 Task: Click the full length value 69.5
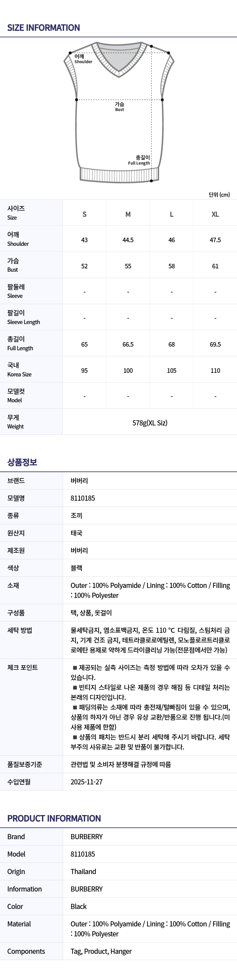[215, 344]
